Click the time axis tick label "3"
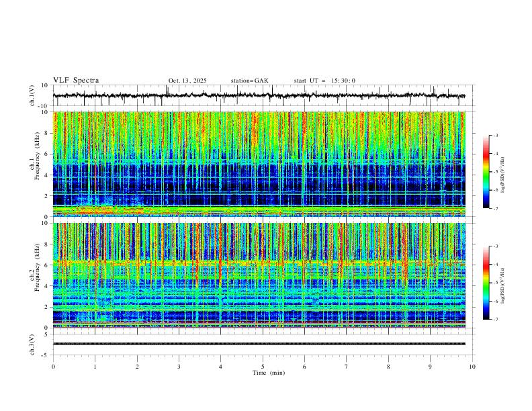Viewport: 532px width, 411px height. pos(179,367)
